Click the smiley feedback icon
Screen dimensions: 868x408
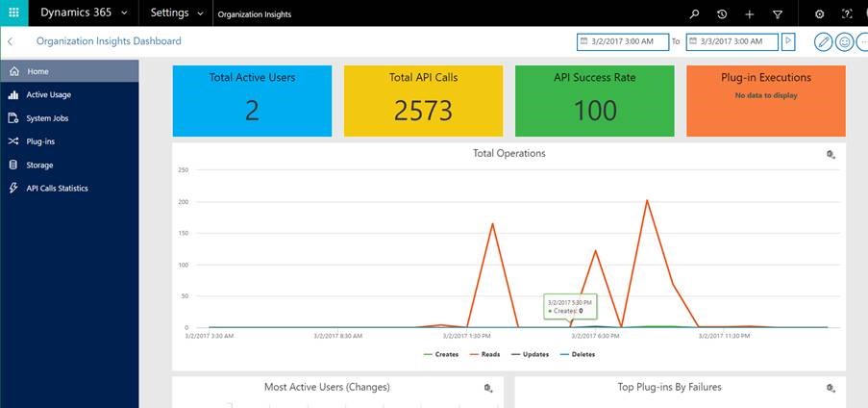coord(845,42)
